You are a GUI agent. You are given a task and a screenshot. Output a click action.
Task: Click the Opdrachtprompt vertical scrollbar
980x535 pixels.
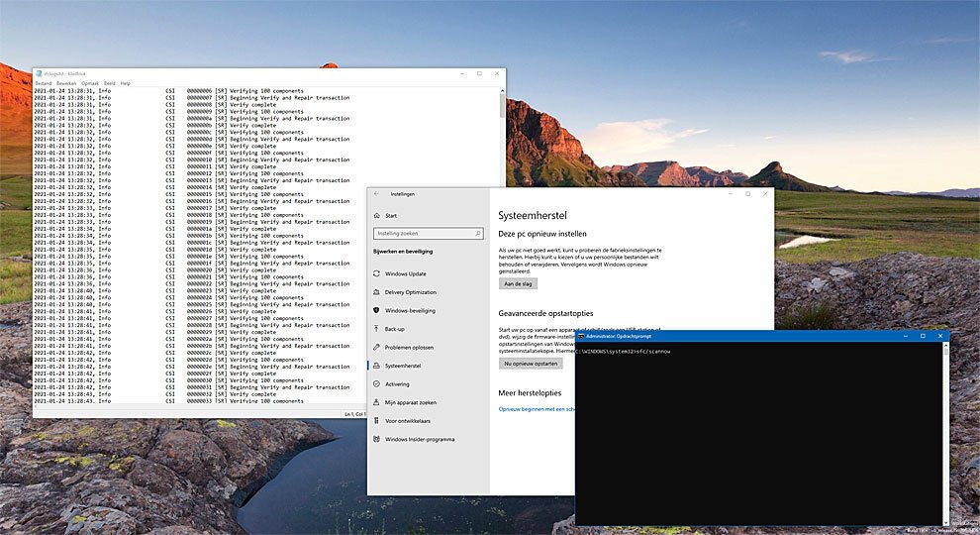[945, 433]
